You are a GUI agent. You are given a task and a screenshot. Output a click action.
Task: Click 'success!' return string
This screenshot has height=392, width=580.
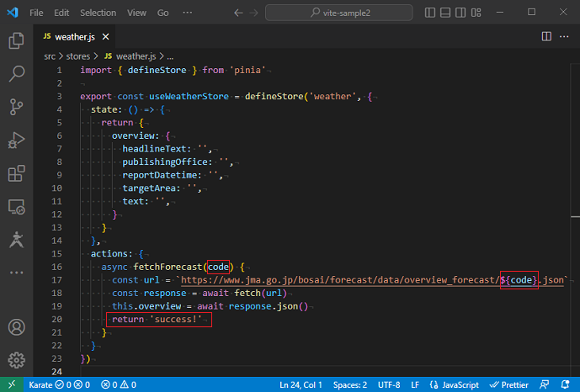176,319
